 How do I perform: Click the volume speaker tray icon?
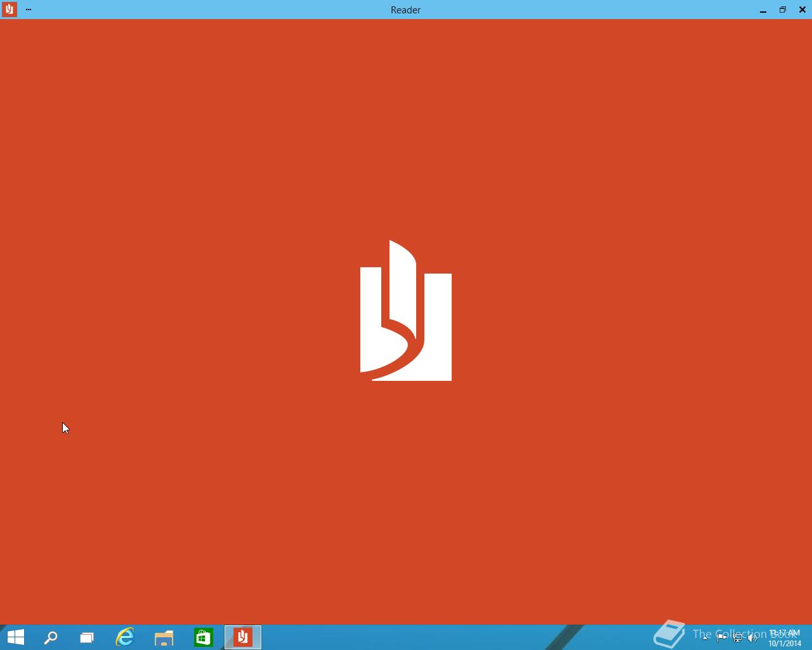(753, 637)
